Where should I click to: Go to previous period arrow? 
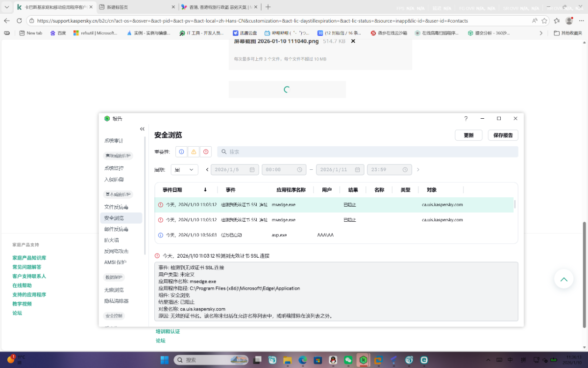(x=207, y=170)
